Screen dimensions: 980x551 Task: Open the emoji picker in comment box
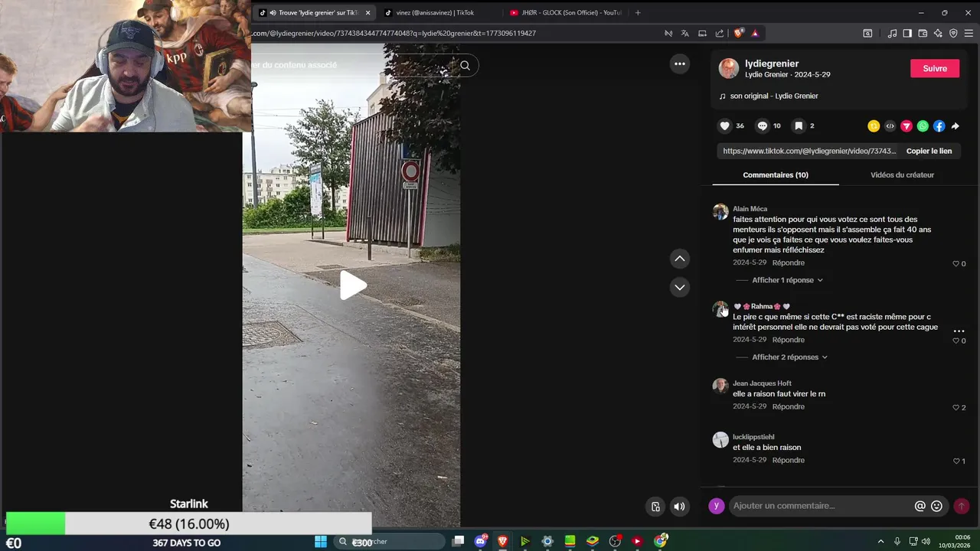(936, 506)
